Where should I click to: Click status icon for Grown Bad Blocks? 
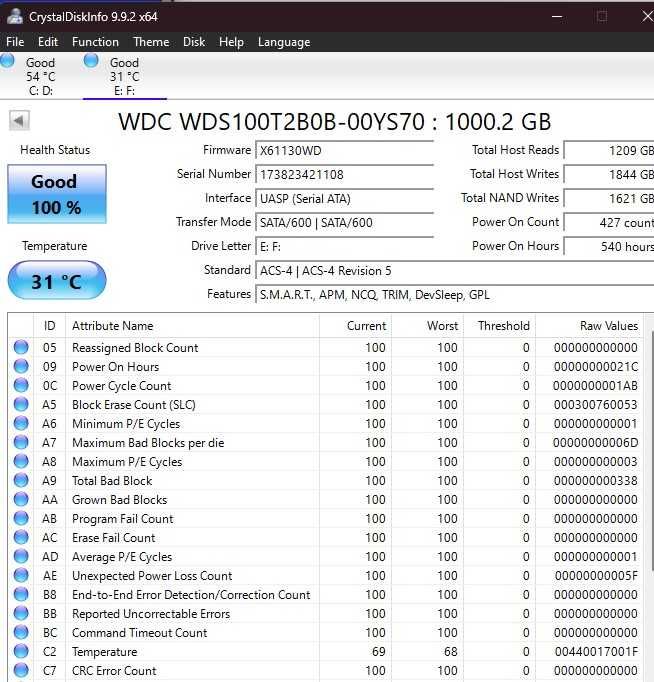coord(21,499)
